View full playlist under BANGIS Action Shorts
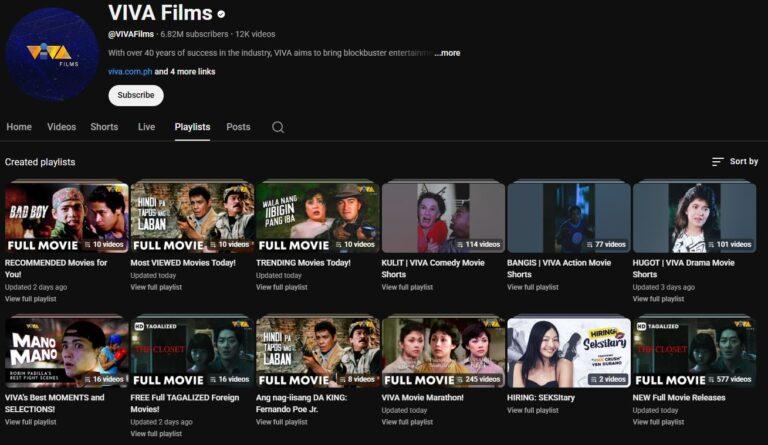 tap(533, 287)
